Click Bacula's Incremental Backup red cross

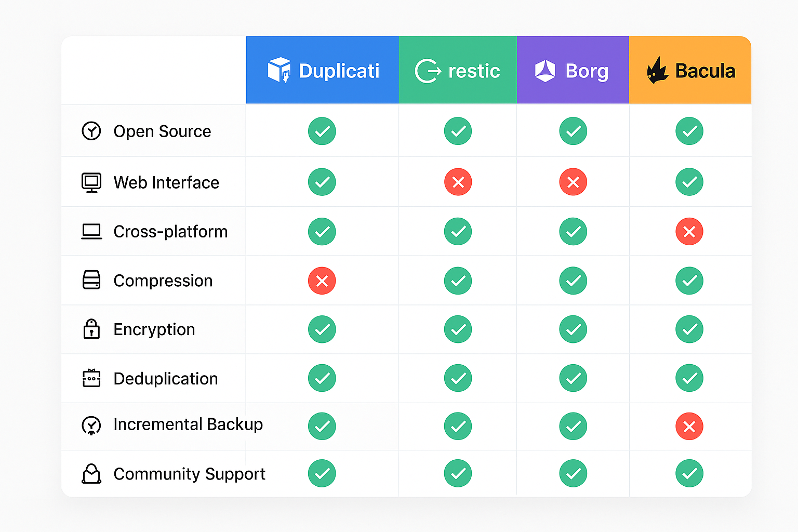pyautogui.click(x=689, y=426)
